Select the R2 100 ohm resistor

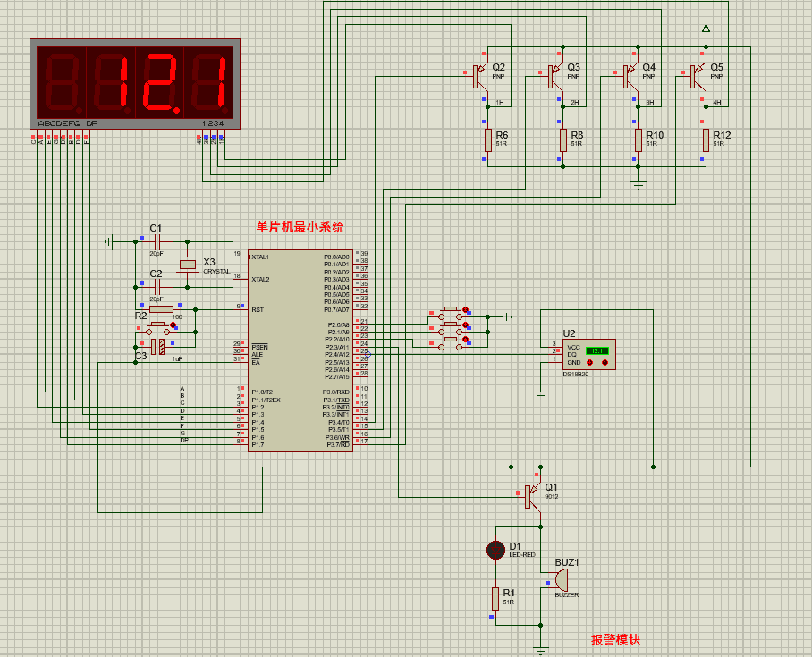coord(161,309)
